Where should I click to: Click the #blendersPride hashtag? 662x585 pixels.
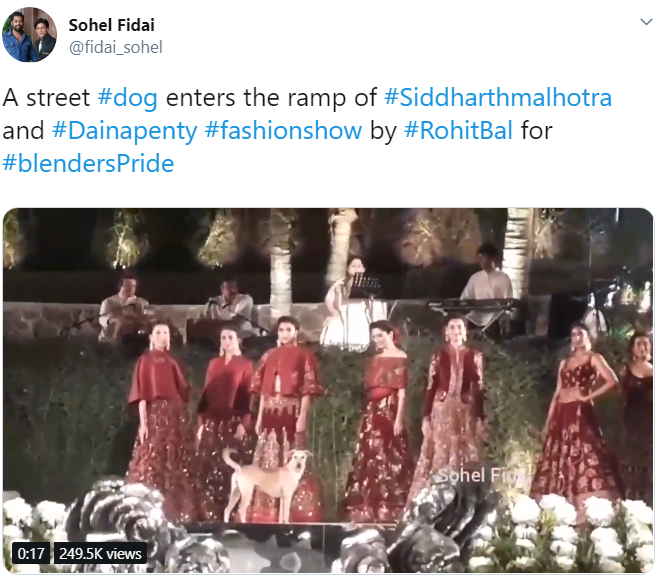pos(88,163)
